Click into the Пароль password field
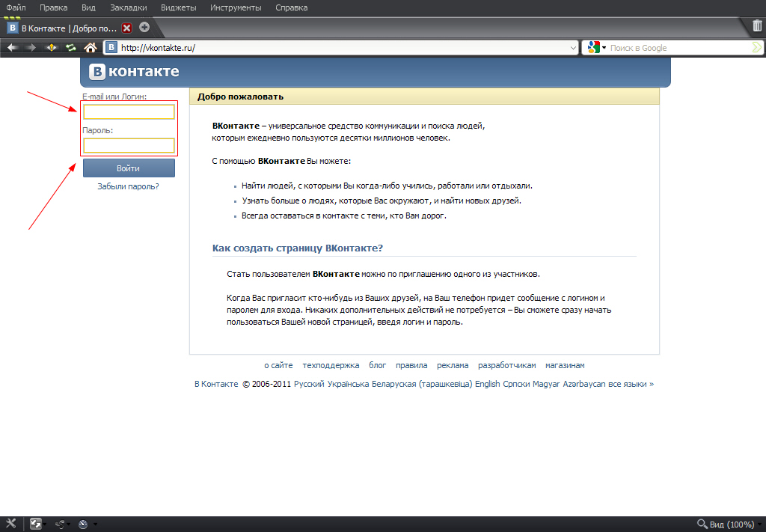766x532 pixels. point(129,145)
